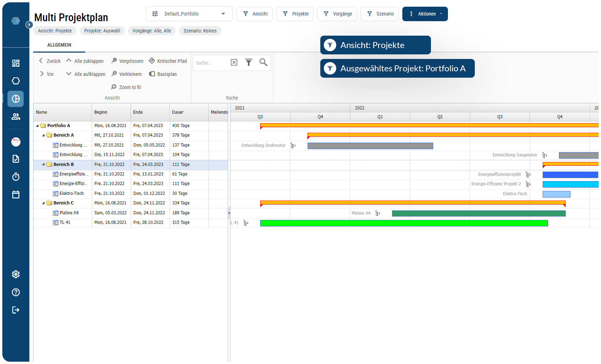The width and height of the screenshot is (601, 364).
Task: Clear the search field with X icon
Action: tap(234, 62)
